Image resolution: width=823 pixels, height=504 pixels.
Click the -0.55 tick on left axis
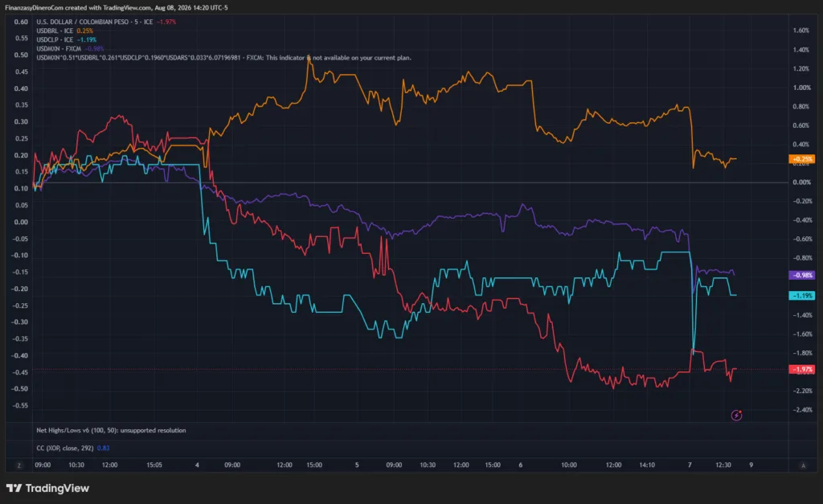20,406
